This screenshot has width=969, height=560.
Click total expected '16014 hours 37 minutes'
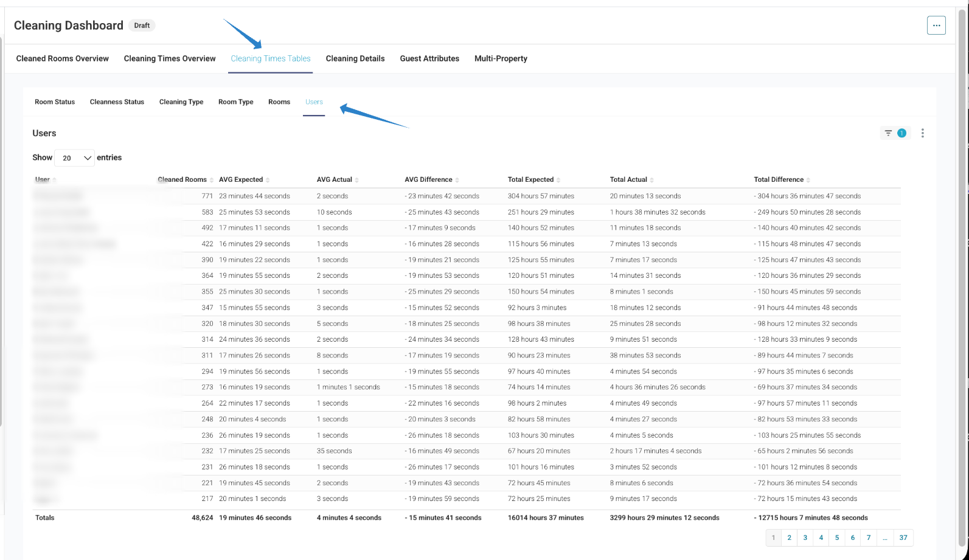[546, 518]
